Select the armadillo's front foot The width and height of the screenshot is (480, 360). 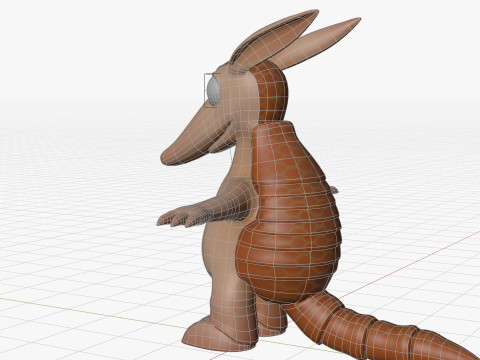click(217, 335)
